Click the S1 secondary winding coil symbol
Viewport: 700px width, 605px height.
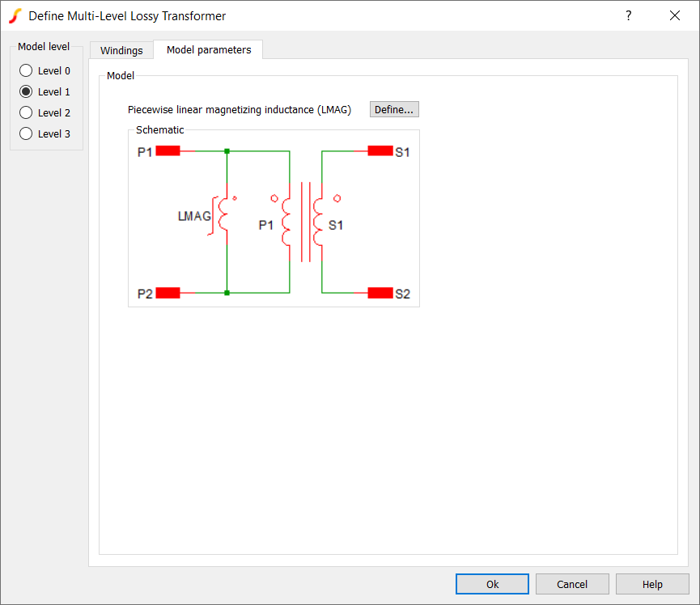click(319, 220)
